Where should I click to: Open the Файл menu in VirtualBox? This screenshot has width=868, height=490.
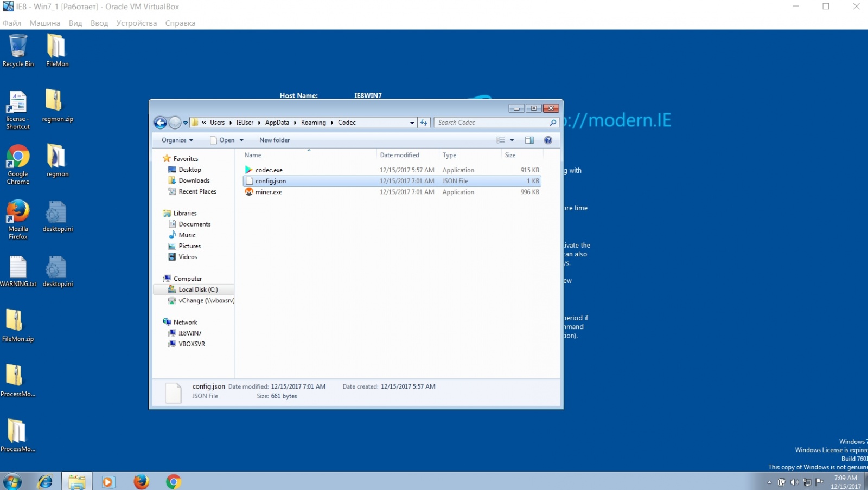click(12, 23)
